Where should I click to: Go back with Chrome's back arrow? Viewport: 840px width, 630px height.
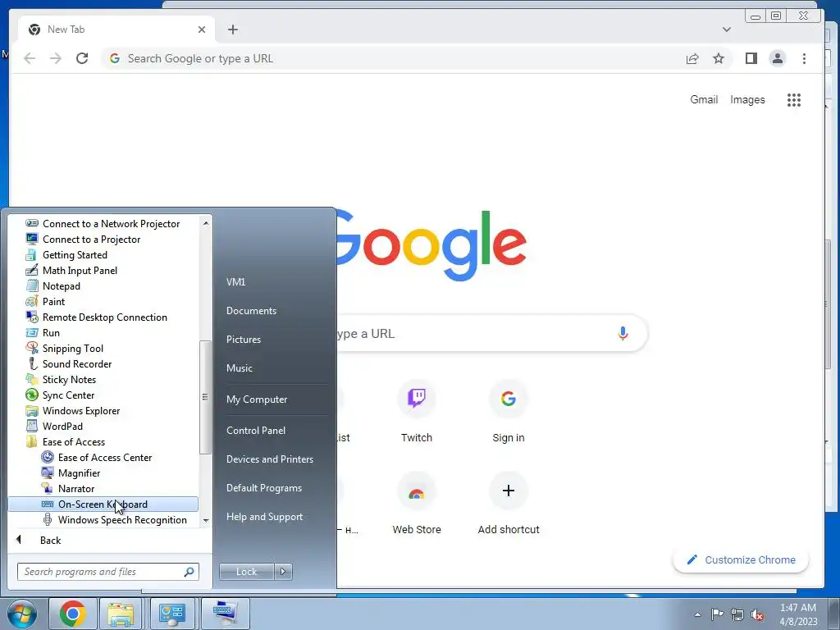point(30,58)
